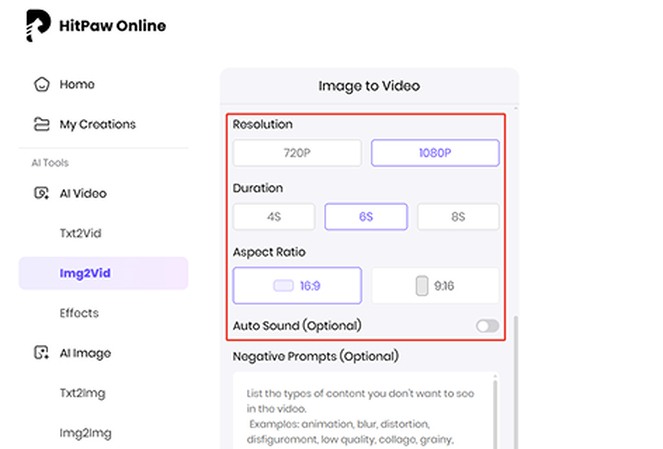Go to Txt2Img tool
The height and width of the screenshot is (449, 663).
click(x=82, y=393)
